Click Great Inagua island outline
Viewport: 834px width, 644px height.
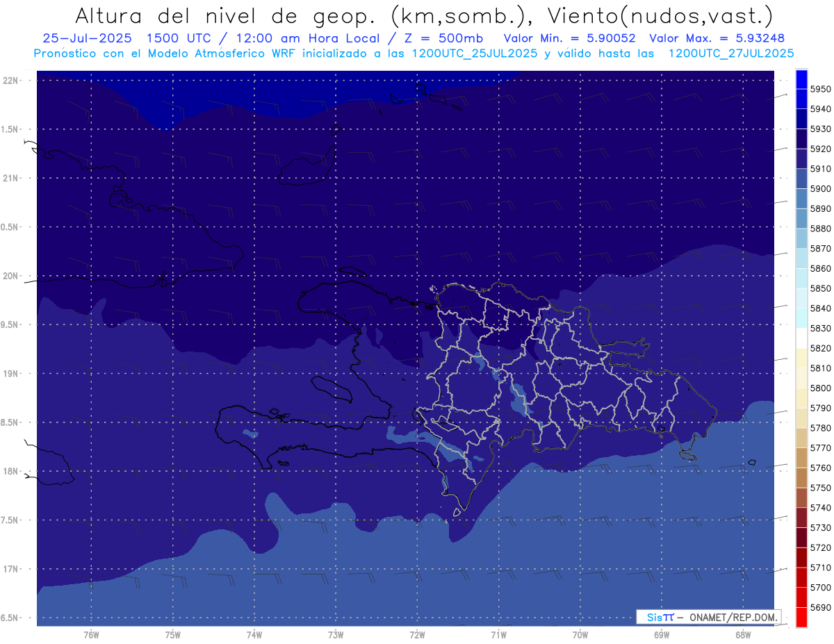point(306,170)
